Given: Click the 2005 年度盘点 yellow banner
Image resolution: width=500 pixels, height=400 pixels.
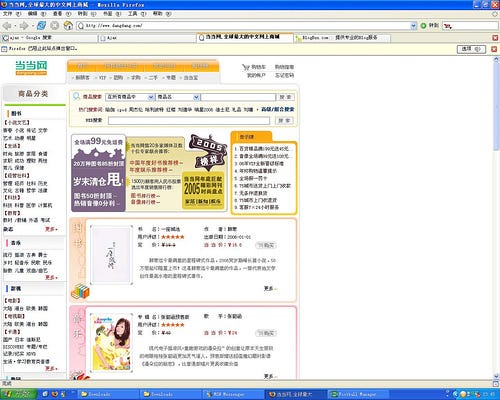Looking at the screenshot, I should pos(203,190).
